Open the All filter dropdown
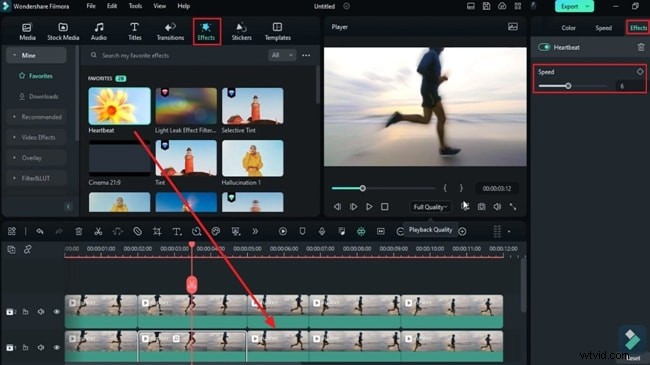650x365 pixels. click(282, 55)
